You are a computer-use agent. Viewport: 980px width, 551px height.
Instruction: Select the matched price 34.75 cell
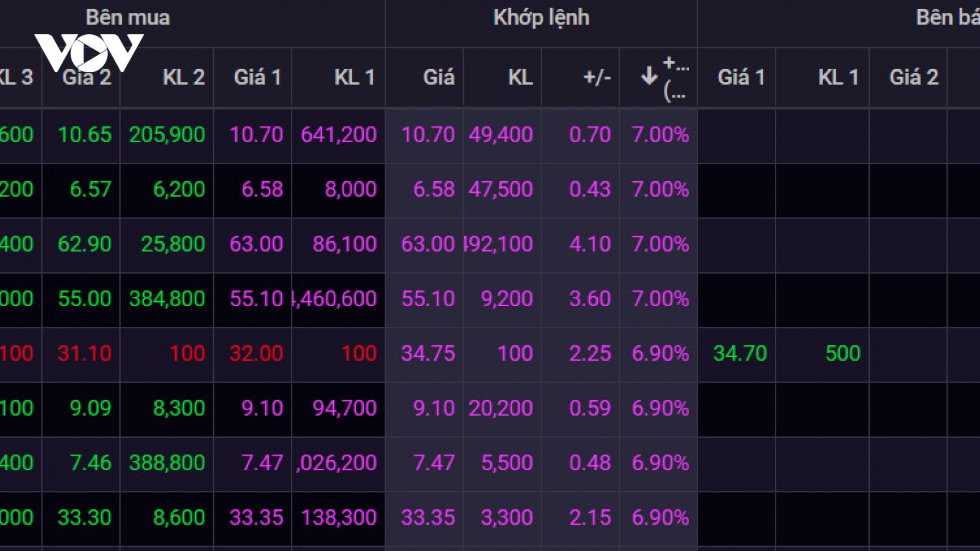[x=428, y=354]
